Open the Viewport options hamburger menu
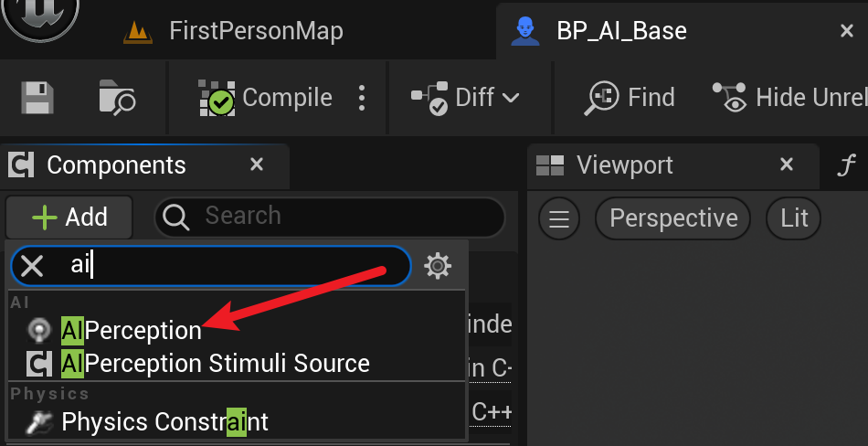The width and height of the screenshot is (868, 446). pos(559,218)
